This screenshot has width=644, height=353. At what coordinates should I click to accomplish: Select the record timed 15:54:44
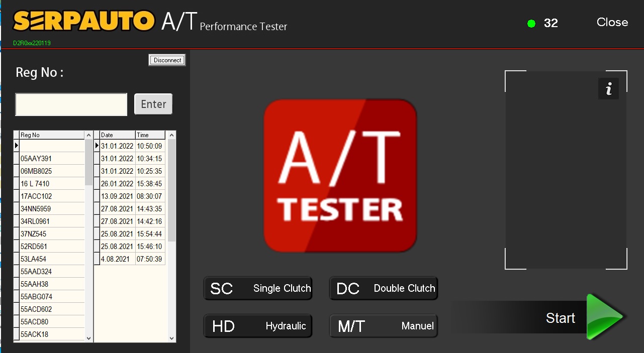tap(133, 234)
